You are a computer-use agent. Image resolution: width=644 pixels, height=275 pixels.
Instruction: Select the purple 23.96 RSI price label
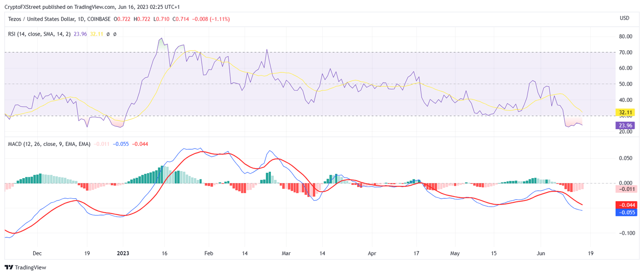pos(625,125)
